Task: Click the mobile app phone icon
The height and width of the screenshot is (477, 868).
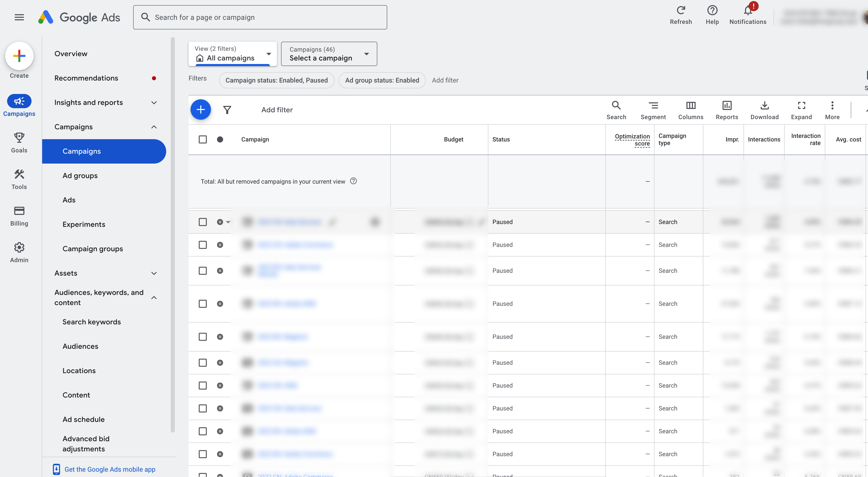Action: point(56,469)
